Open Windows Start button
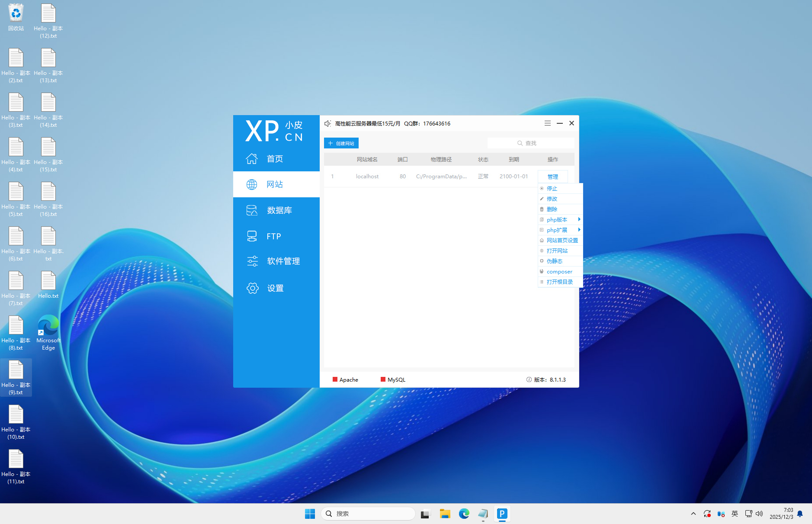 (310, 514)
